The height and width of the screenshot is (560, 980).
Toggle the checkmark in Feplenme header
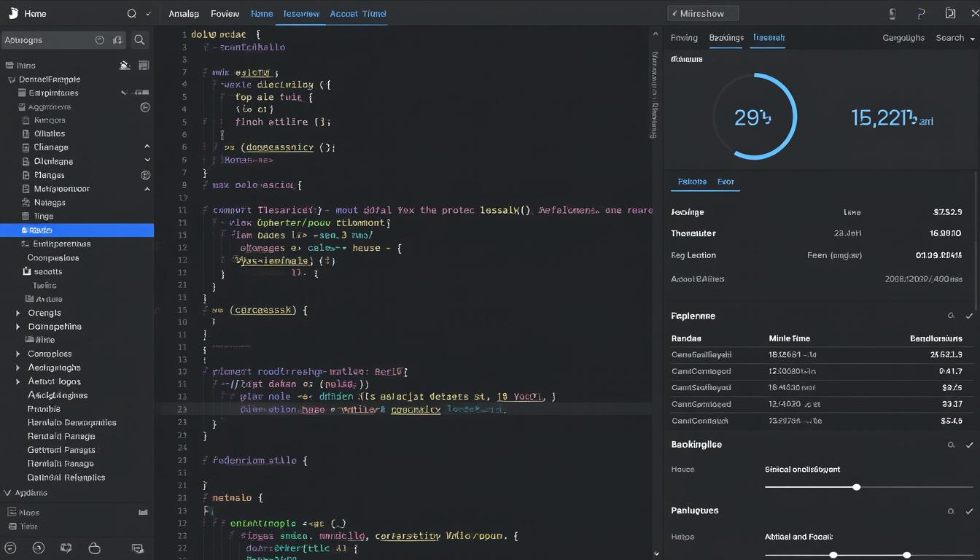[969, 316]
